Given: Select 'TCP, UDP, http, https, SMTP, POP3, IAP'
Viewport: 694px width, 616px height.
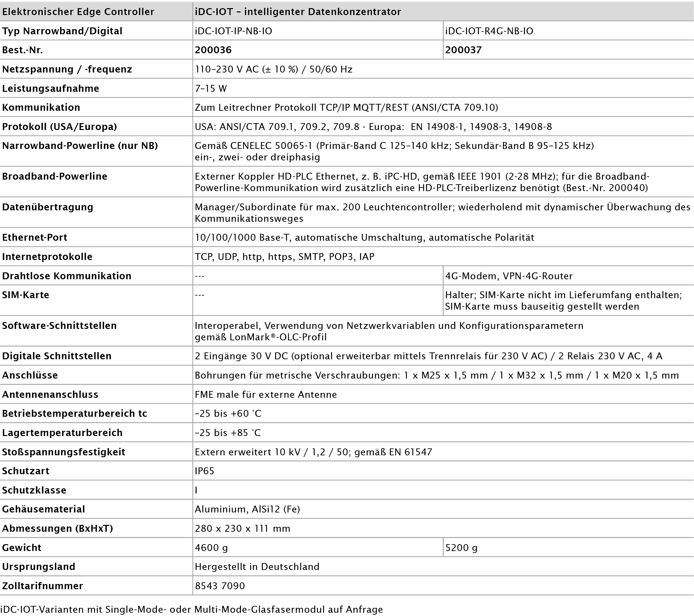Looking at the screenshot, I should pos(285,257).
